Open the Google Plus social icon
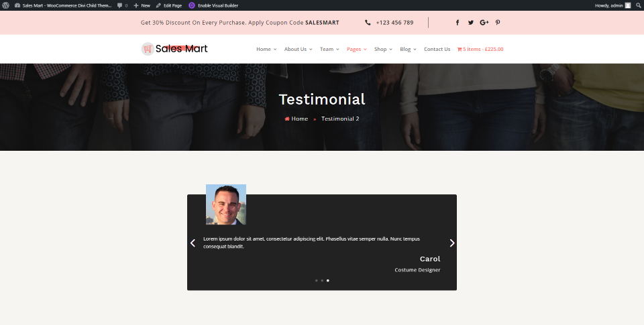Image resolution: width=644 pixels, height=325 pixels. click(x=484, y=23)
